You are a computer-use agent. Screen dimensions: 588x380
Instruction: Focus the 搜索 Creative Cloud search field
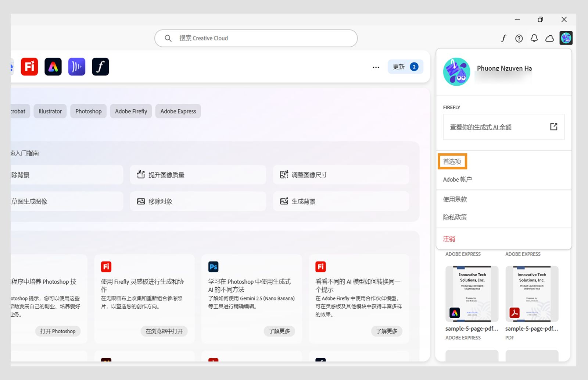pos(256,38)
